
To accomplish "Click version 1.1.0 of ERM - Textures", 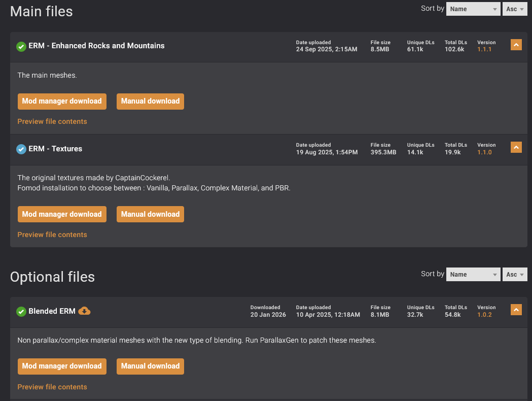I will [x=484, y=152].
